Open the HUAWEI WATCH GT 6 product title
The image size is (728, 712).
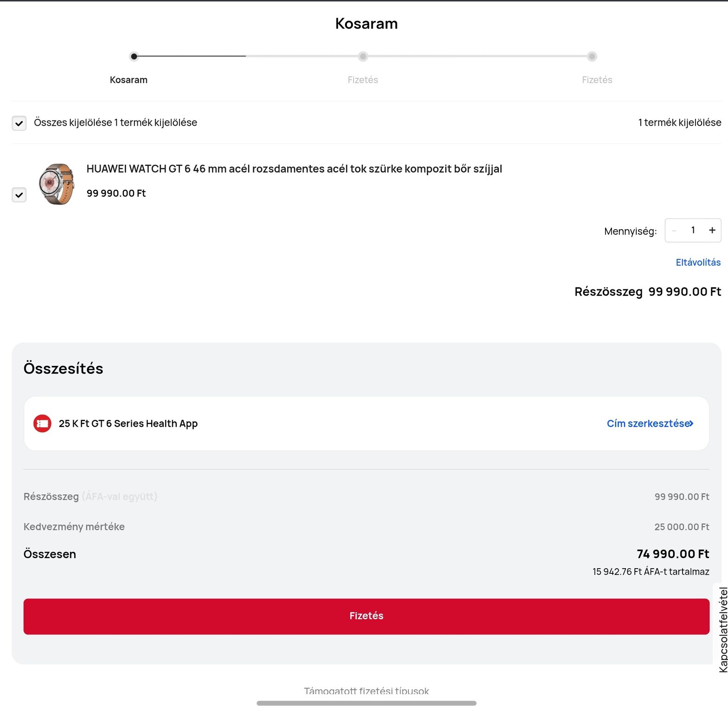(294, 169)
